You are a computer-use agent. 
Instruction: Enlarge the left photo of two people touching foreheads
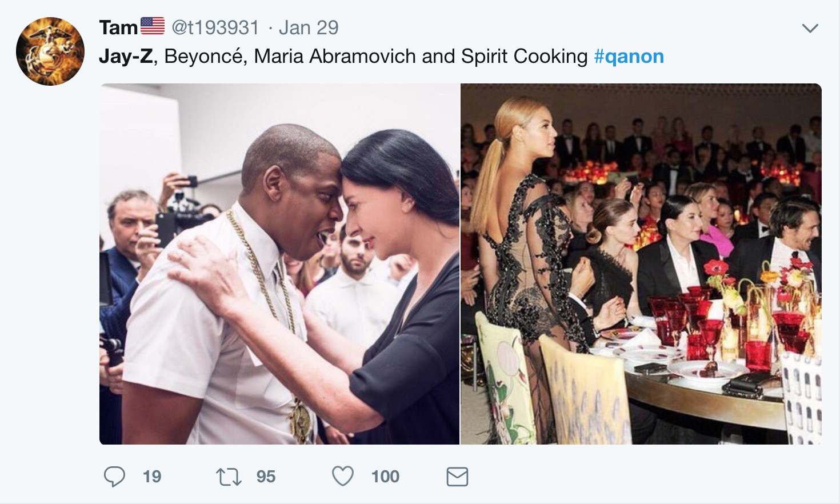click(x=279, y=264)
